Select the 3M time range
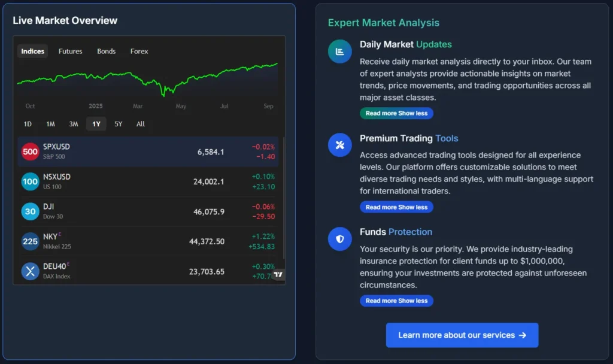 coord(74,124)
